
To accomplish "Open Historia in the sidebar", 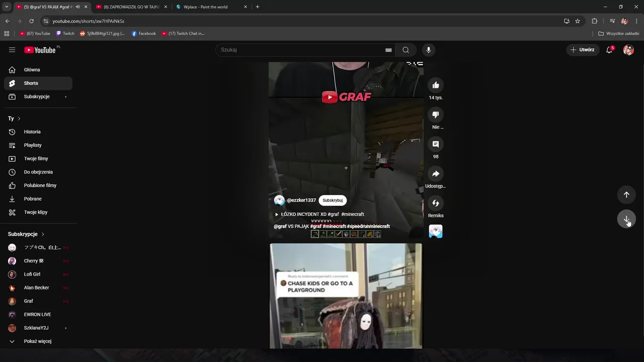I will (x=38, y=132).
